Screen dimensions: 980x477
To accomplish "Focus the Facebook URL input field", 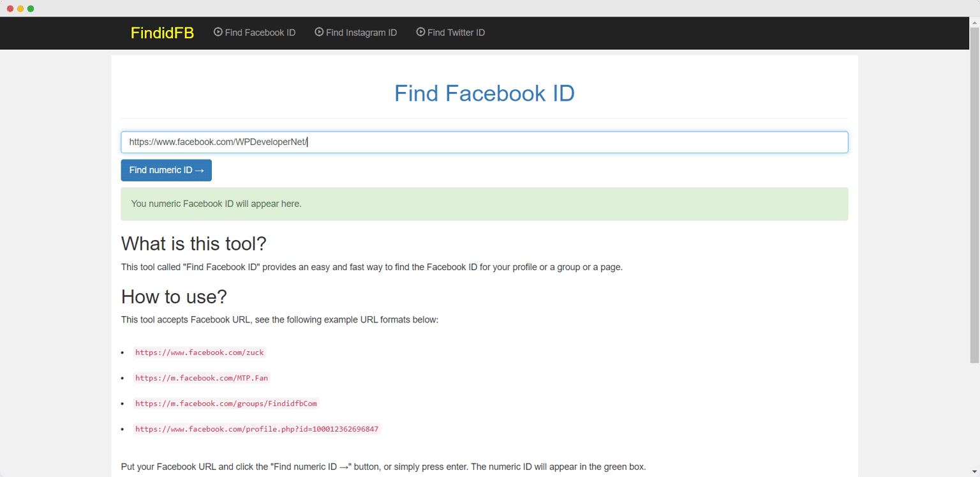I will point(484,142).
